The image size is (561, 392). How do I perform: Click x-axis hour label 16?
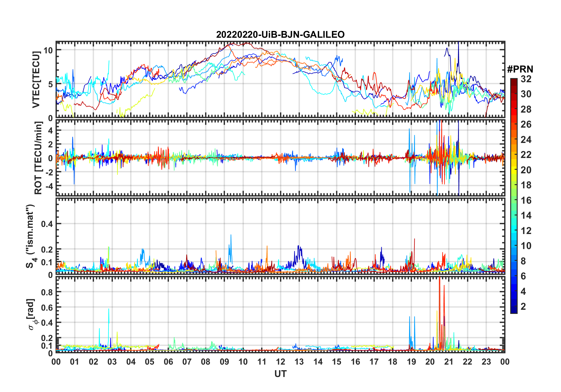tap(355, 362)
